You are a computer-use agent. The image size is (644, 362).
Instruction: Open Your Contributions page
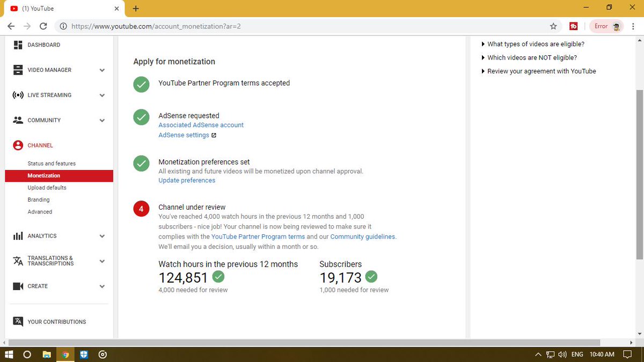(57, 322)
